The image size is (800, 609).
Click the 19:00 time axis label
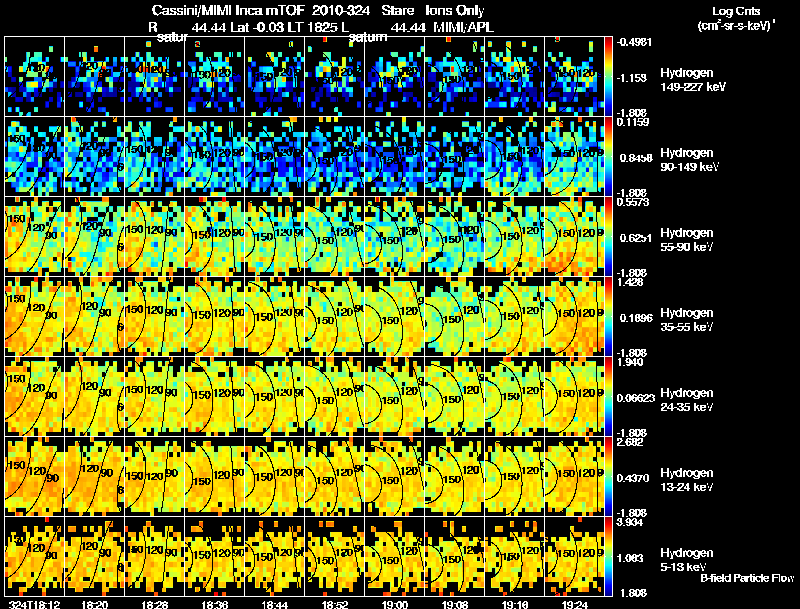coord(395,604)
